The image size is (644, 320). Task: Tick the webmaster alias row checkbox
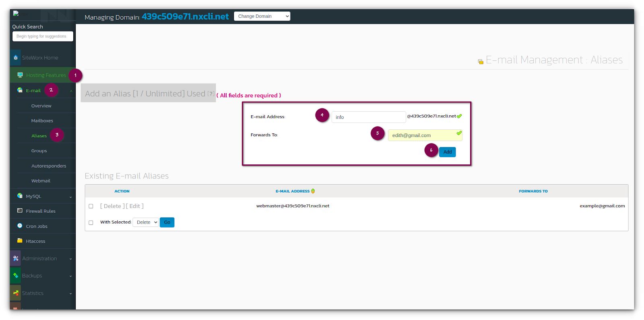coord(91,206)
